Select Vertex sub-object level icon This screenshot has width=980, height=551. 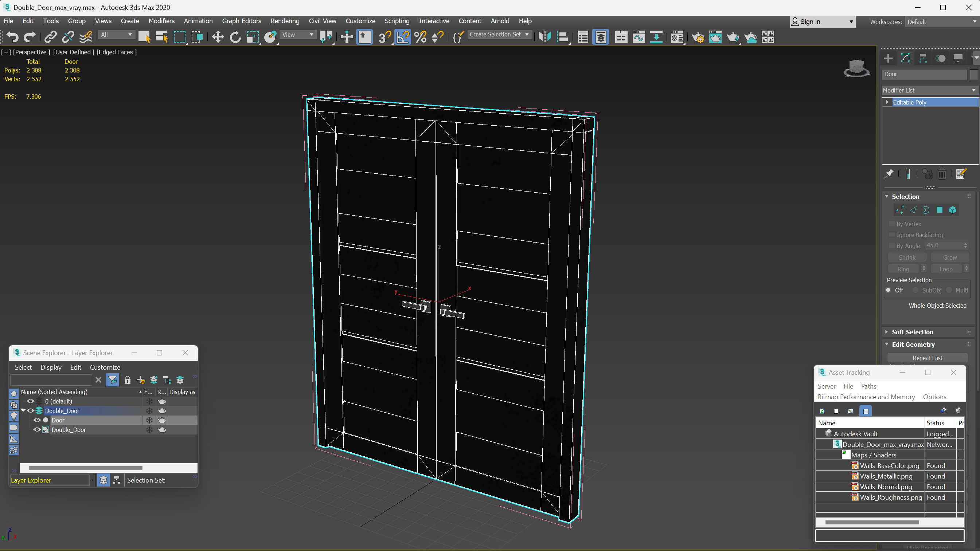point(900,210)
